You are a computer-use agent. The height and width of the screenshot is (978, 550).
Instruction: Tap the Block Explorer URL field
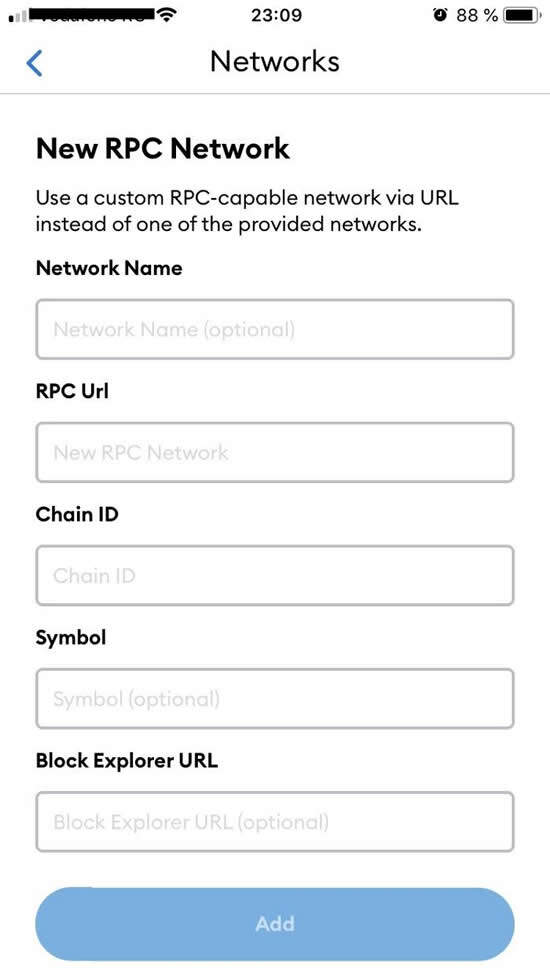[275, 821]
